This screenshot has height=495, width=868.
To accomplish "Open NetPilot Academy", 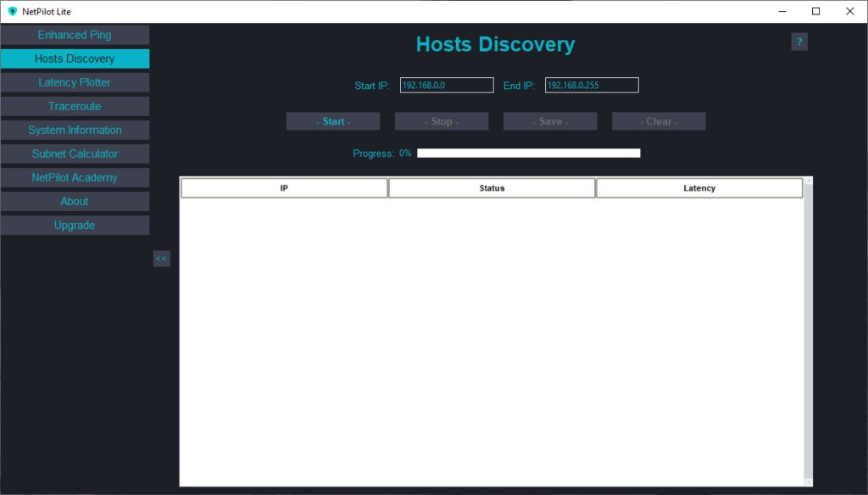I will (x=75, y=178).
